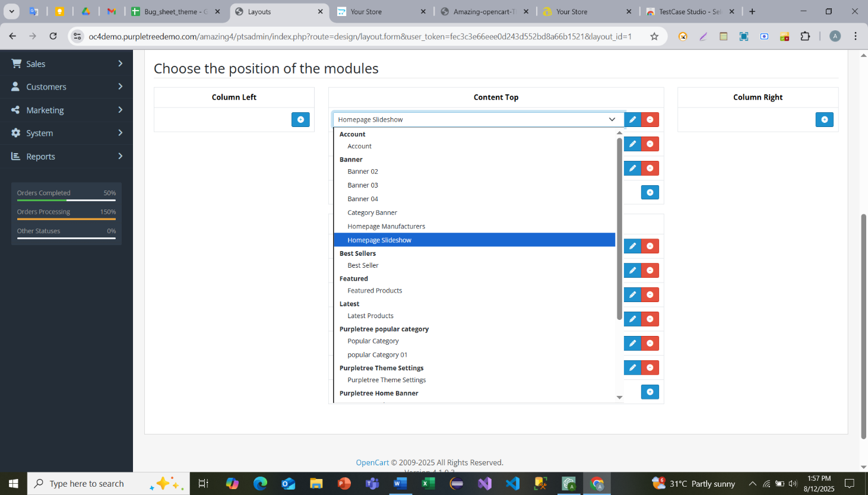Go back to the previous page
This screenshot has width=868, height=495.
pos(12,36)
